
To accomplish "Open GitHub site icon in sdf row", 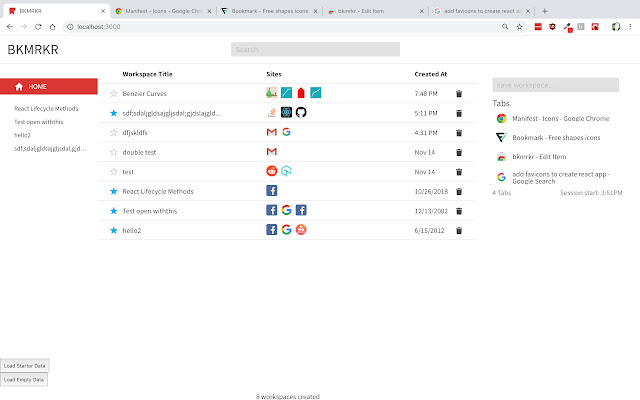I will [301, 112].
